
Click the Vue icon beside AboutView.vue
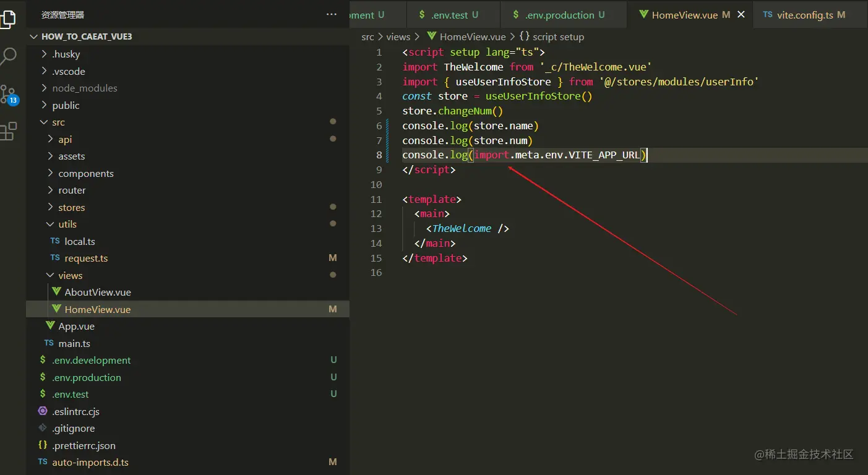[x=57, y=292]
